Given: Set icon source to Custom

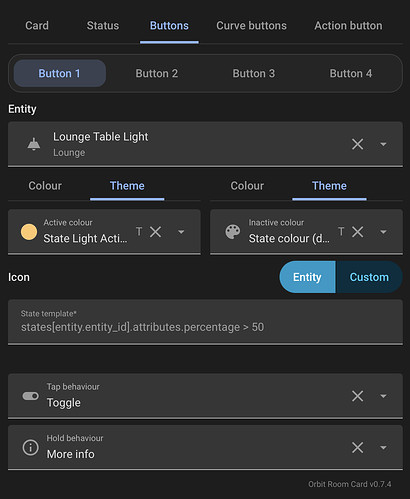Looking at the screenshot, I should (369, 277).
